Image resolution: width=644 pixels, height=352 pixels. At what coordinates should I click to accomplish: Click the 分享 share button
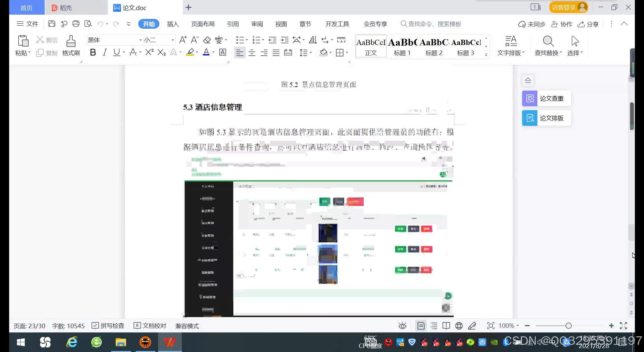(x=588, y=24)
